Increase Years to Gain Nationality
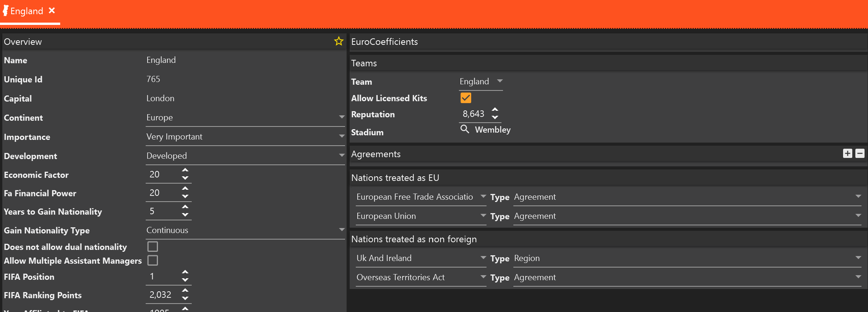868x312 pixels. tap(185, 207)
